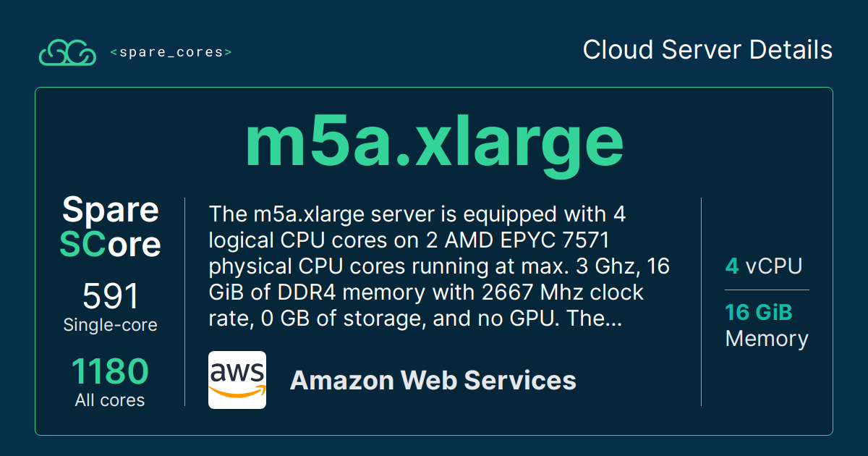Click the Single-core label
This screenshot has width=868, height=456.
tap(110, 325)
